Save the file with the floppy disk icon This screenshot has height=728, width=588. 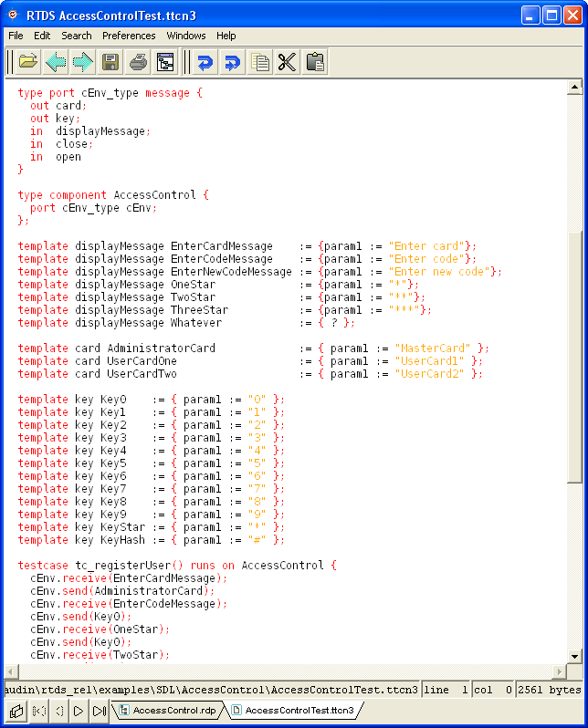click(x=110, y=62)
